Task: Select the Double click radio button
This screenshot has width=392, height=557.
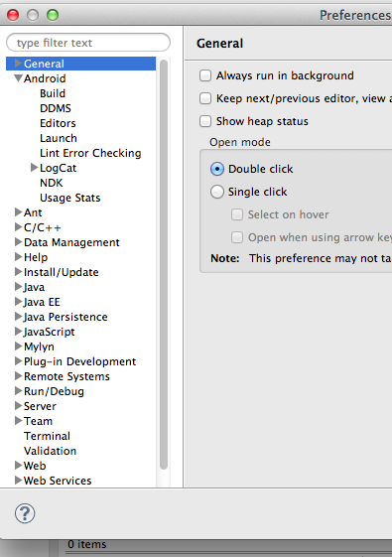Action: click(217, 169)
